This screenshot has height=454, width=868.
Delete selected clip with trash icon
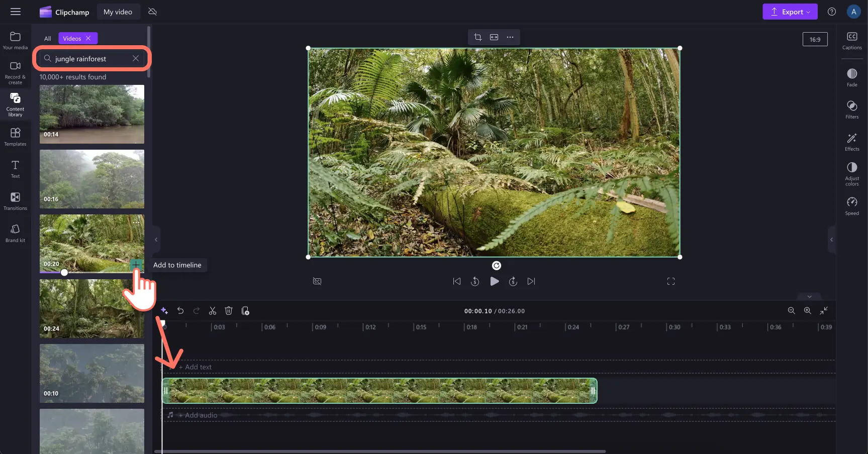coord(229,311)
